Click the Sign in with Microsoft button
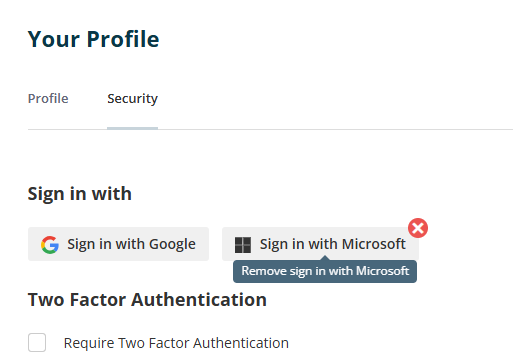The image size is (513, 360). click(x=320, y=244)
